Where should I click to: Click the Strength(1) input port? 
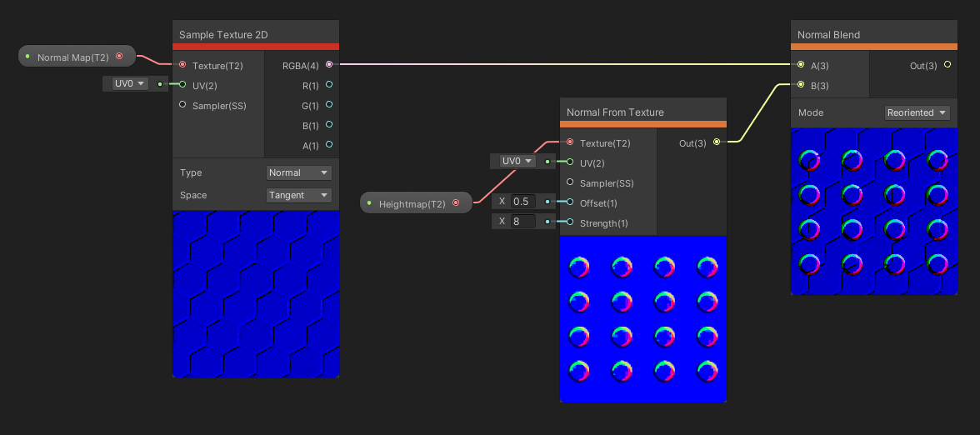tap(570, 222)
